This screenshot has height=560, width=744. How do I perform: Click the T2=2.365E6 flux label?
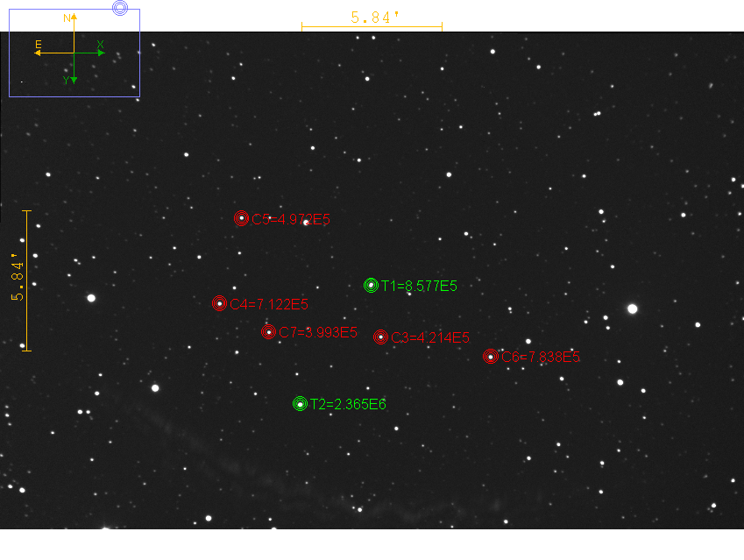pos(348,404)
